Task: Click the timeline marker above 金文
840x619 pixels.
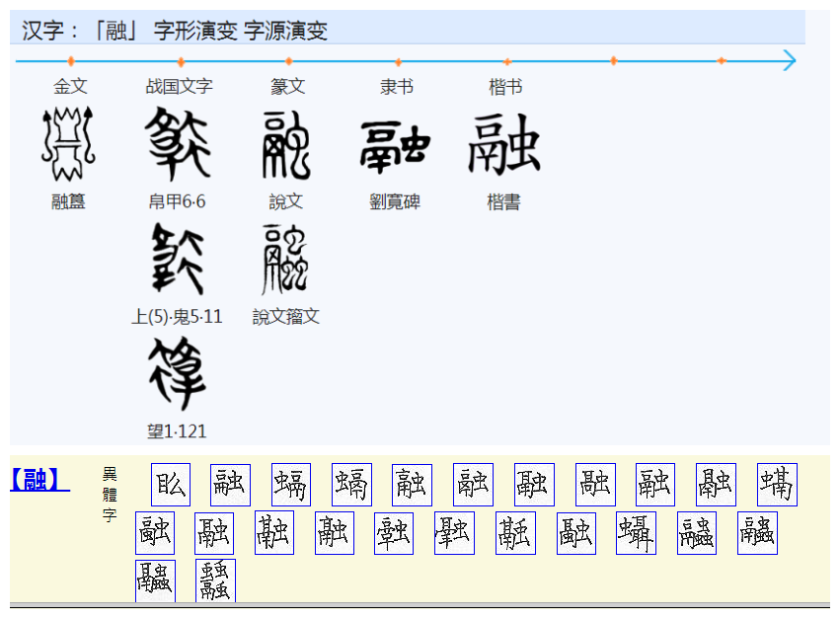Action: pos(71,61)
